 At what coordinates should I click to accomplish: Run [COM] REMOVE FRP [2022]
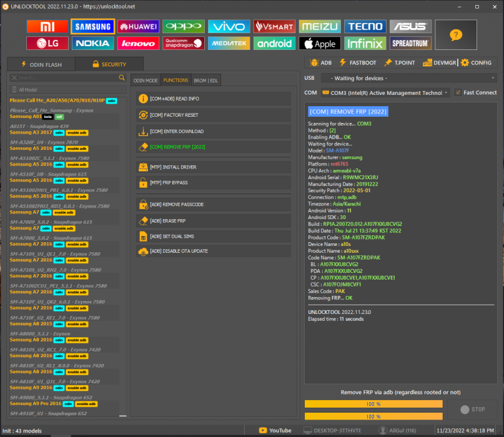point(214,147)
